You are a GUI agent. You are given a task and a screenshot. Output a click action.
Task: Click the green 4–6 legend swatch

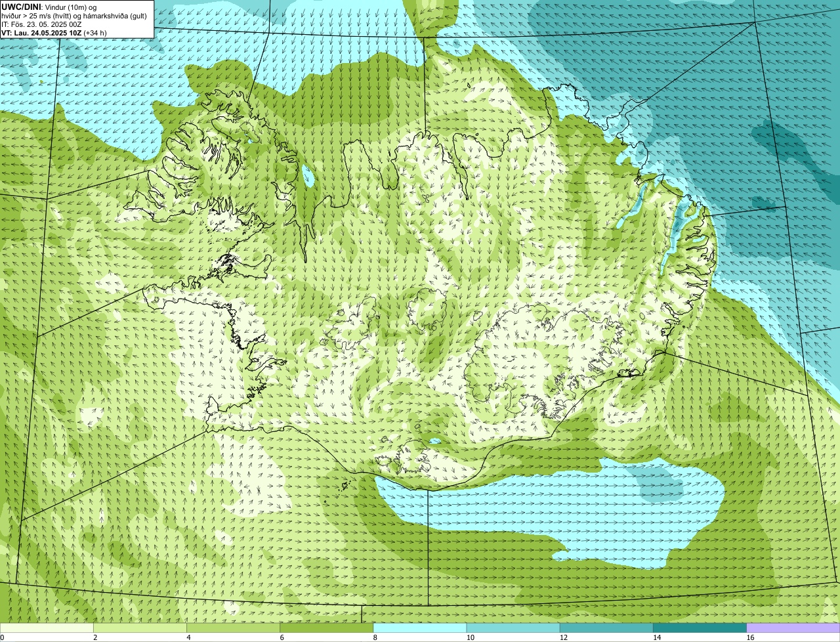[x=233, y=628]
